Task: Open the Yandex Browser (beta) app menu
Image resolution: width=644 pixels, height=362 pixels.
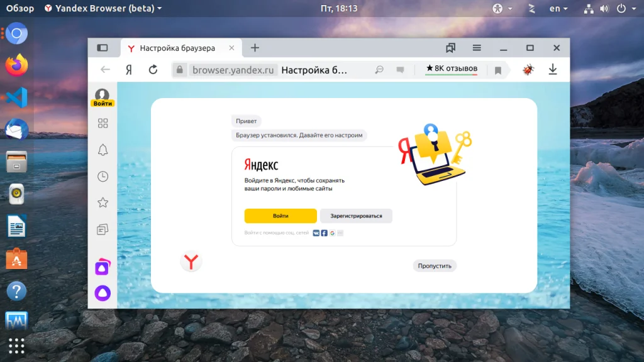Action: click(x=103, y=8)
